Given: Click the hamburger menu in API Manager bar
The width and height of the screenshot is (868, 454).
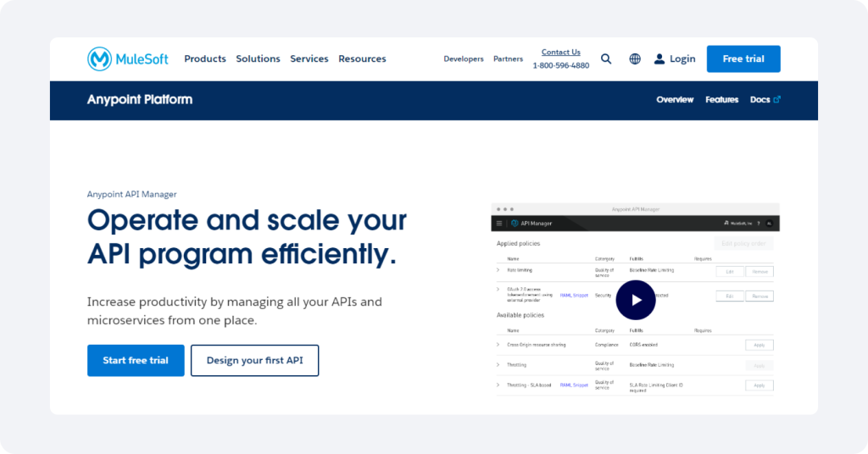Looking at the screenshot, I should pyautogui.click(x=498, y=224).
